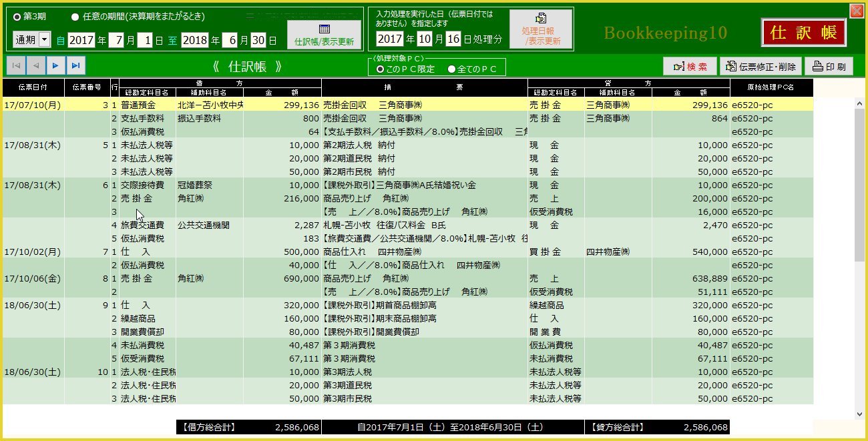Go to first record navigation arrow

coord(16,65)
